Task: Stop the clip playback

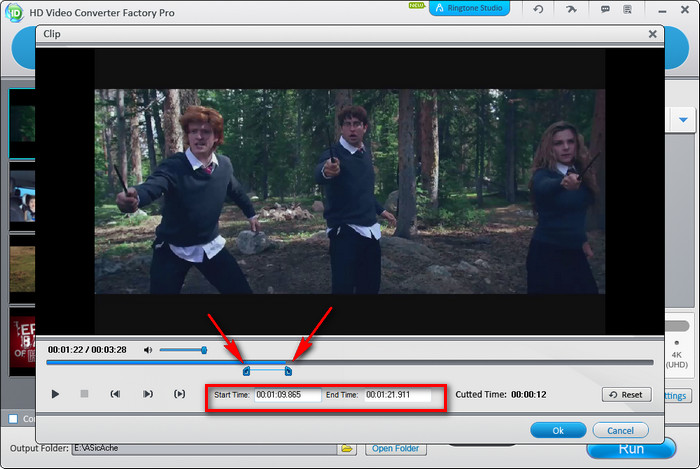Action: [x=84, y=394]
